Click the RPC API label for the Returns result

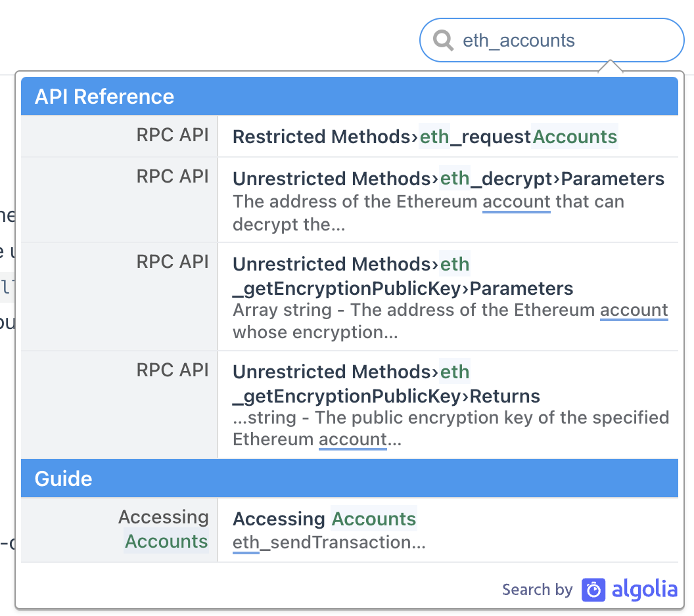point(172,370)
